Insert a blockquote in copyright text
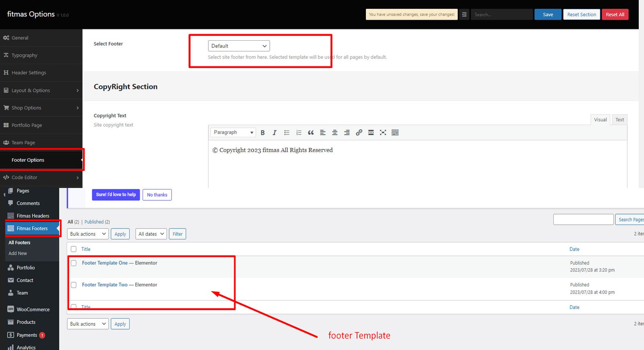644x350 pixels. pyautogui.click(x=311, y=132)
